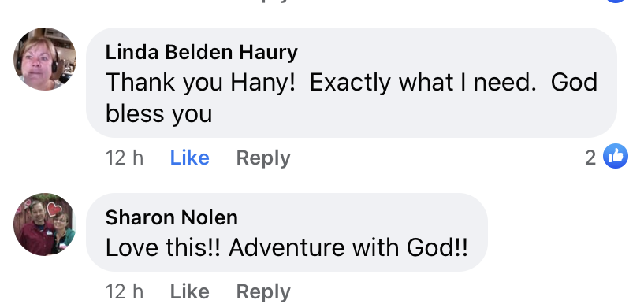Select Sharon Nolen's comment bubble
Screen dimensions: 644x304
[x=287, y=232]
